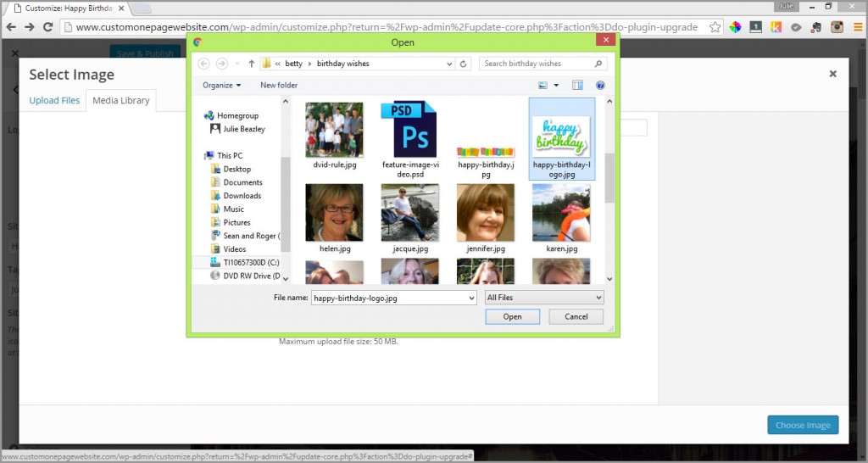This screenshot has width=868, height=463.
Task: Close the Customize: Happy Birthday browser tab
Action: pyautogui.click(x=121, y=8)
